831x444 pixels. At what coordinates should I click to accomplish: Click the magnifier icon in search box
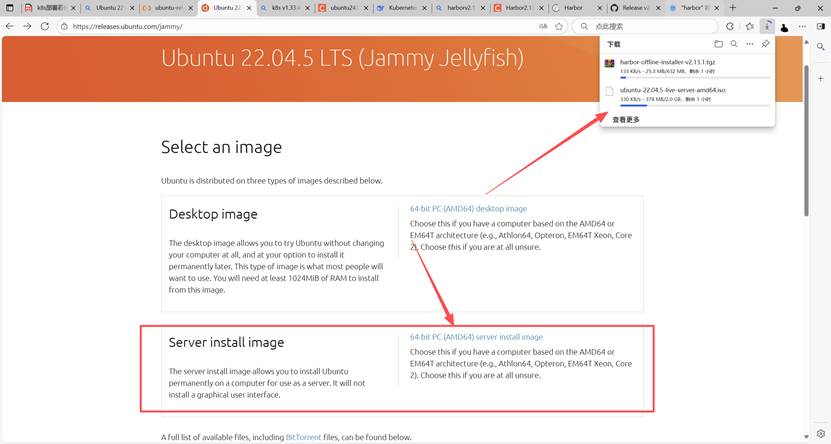(584, 26)
